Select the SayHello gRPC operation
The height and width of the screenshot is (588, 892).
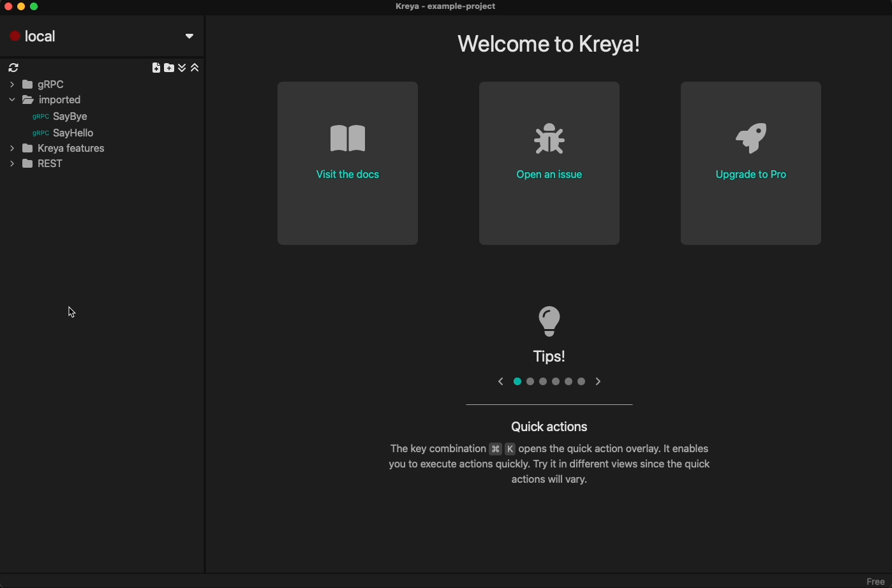tap(73, 133)
